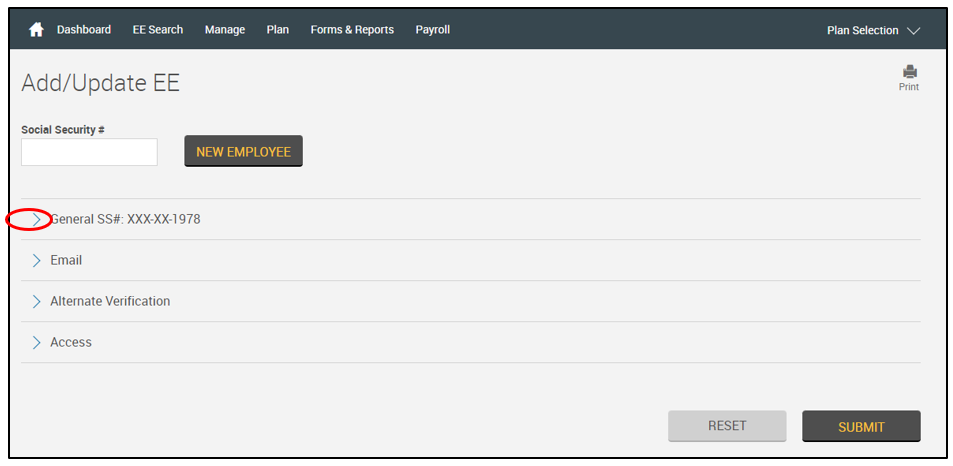Expand the General SS# section chevron
Viewport: 953px width, 466px height.
[x=37, y=219]
